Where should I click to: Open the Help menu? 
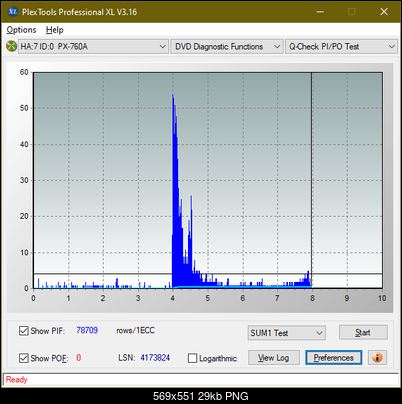click(x=55, y=30)
